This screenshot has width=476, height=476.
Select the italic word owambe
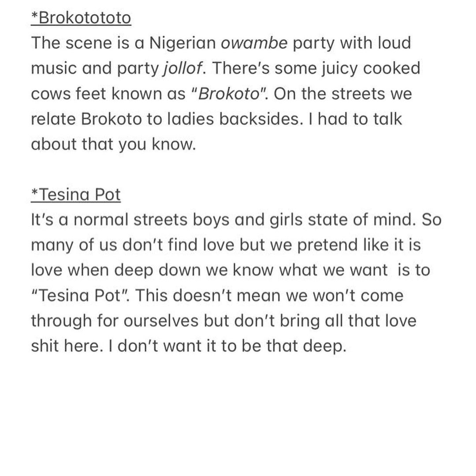(254, 43)
